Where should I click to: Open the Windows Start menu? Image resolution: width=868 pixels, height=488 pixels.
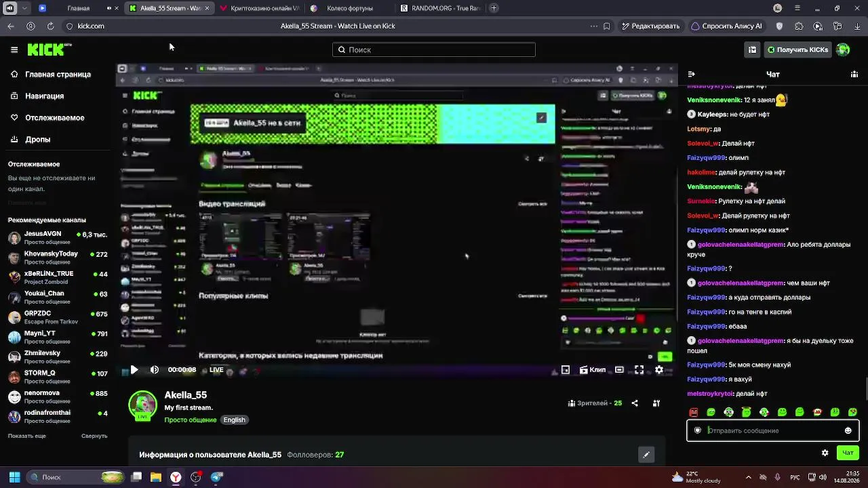14,477
